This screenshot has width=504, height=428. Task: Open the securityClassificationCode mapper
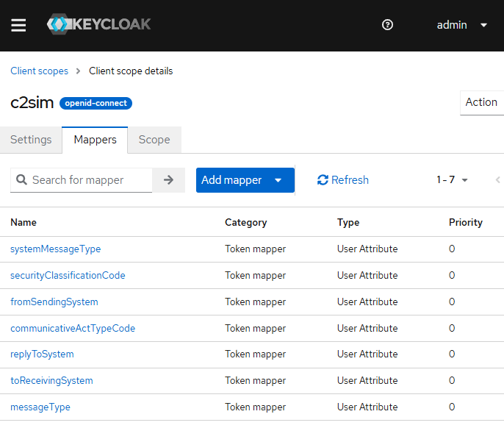[x=68, y=276]
